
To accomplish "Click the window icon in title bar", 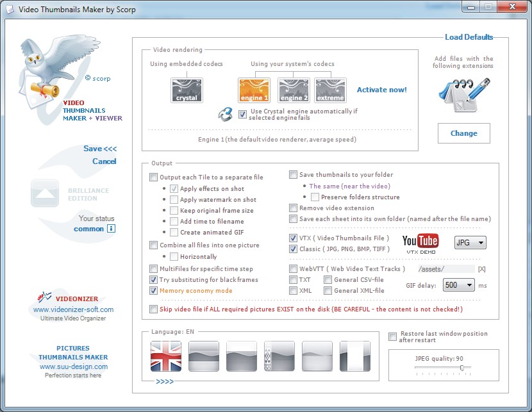I will coord(10,9).
